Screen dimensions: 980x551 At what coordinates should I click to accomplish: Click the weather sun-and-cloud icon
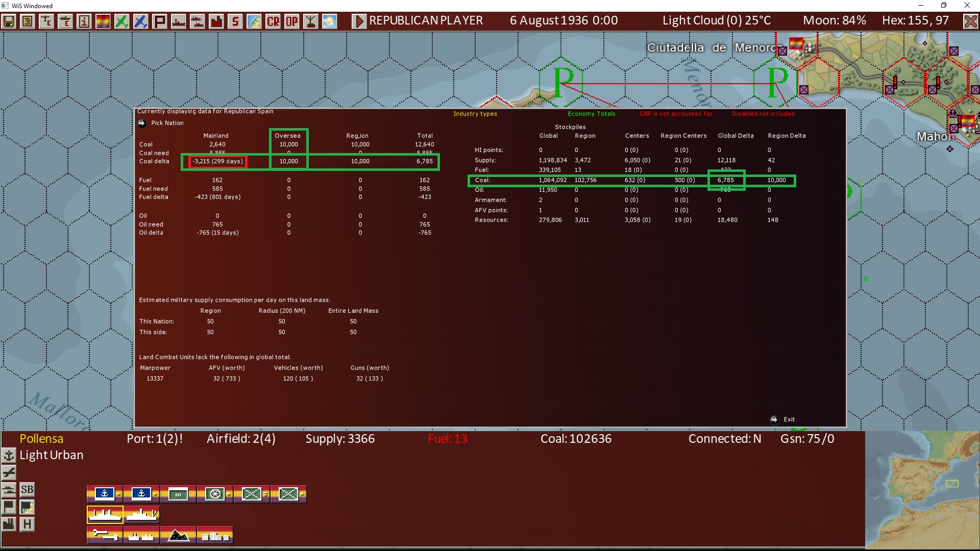329,21
